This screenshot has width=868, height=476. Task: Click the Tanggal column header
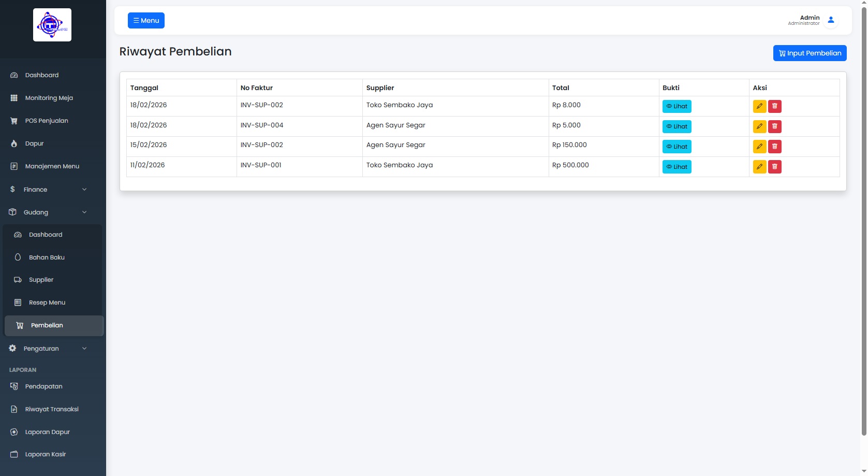[x=181, y=88]
